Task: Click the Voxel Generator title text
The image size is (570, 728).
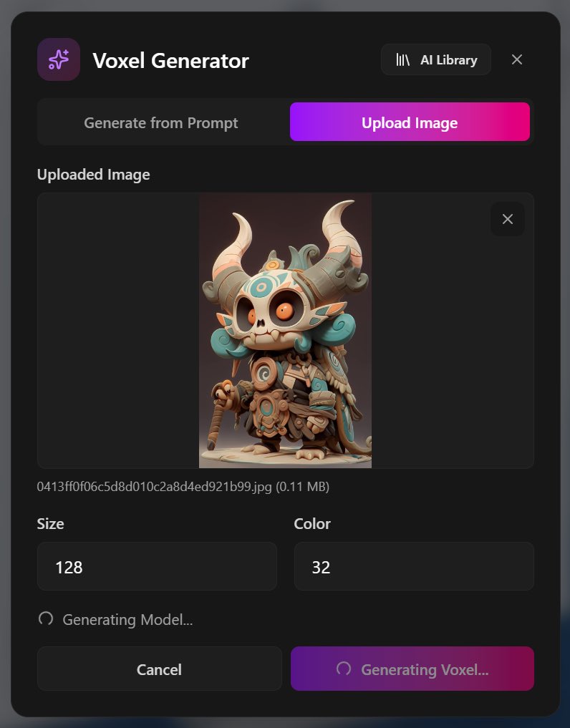Action: tap(171, 61)
